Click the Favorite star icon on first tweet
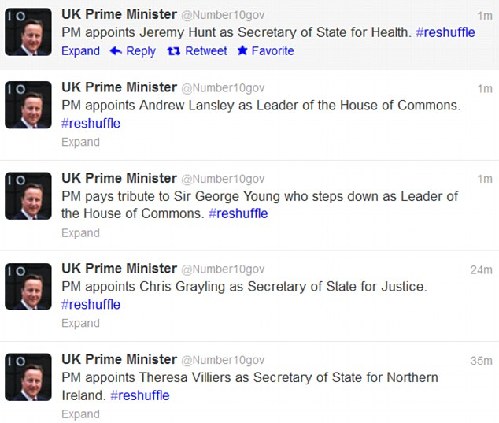The height and width of the screenshot is (423, 499). pos(242,51)
